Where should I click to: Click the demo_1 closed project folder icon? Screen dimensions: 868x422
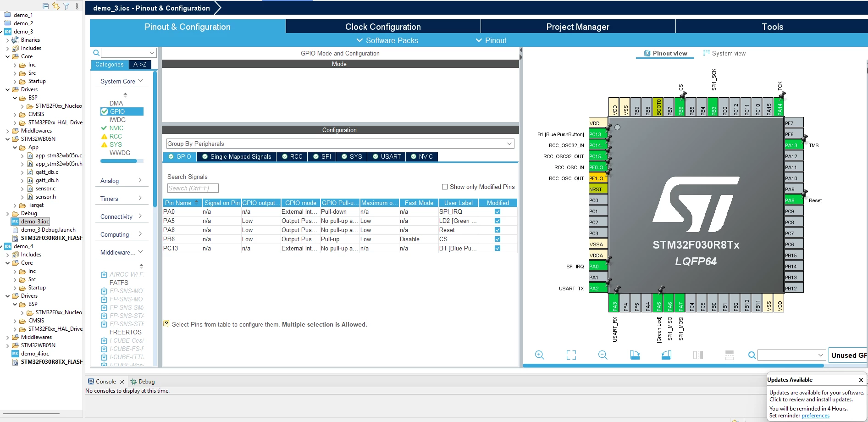(8, 15)
